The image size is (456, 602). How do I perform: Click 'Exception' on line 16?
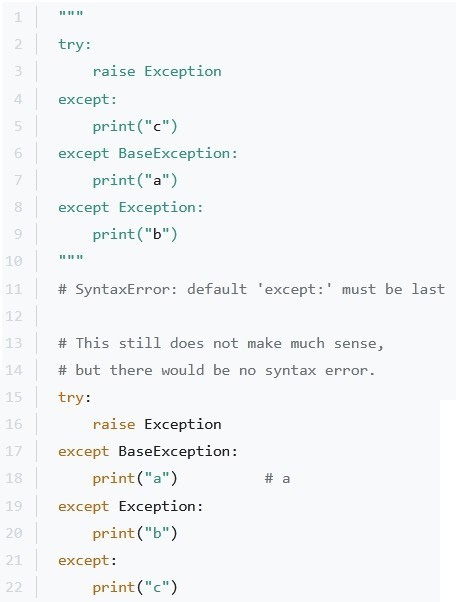point(183,425)
